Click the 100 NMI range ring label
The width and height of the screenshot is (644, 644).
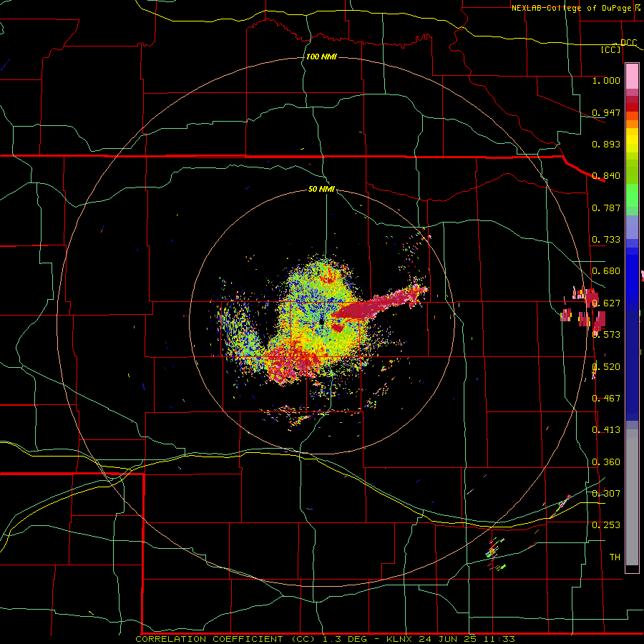321,57
